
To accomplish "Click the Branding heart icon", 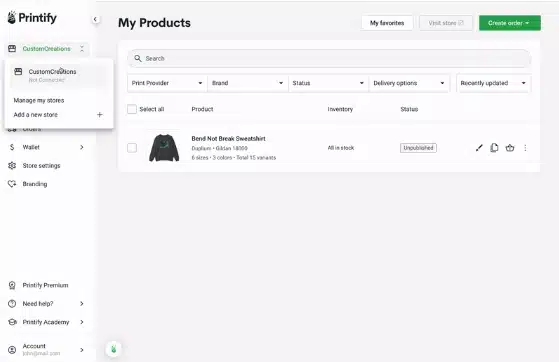I will (12, 184).
